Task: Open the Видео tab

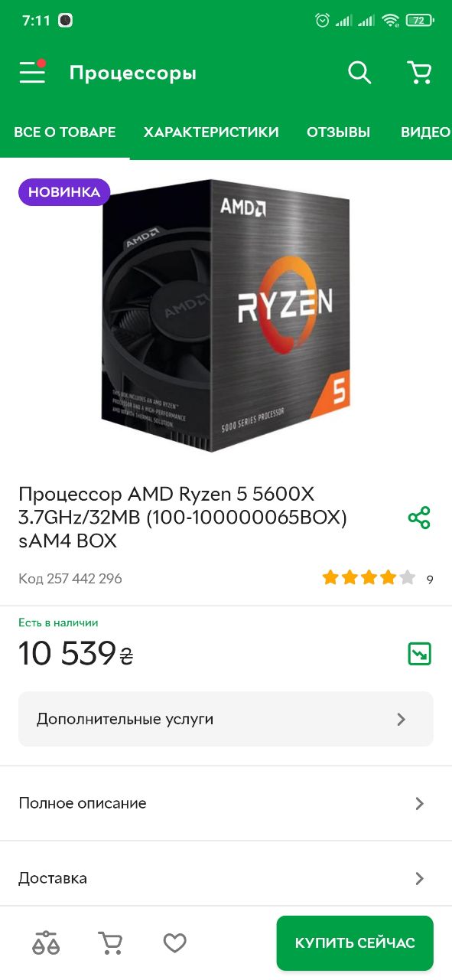Action: pos(425,132)
